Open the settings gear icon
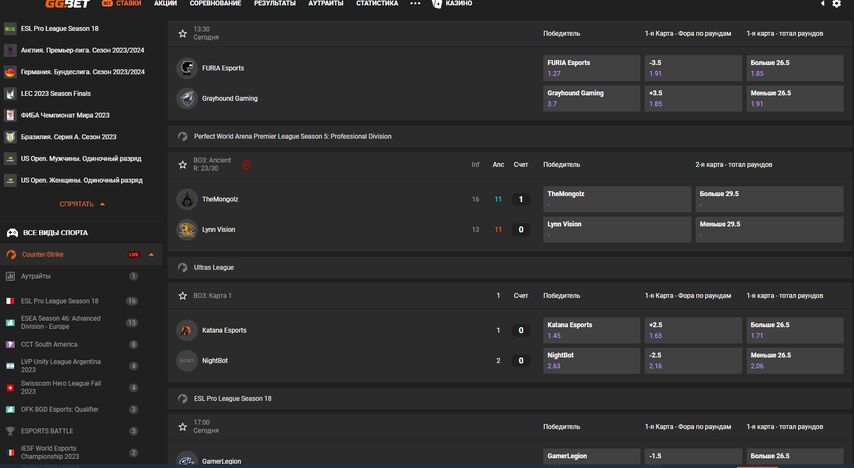 click(837, 3)
